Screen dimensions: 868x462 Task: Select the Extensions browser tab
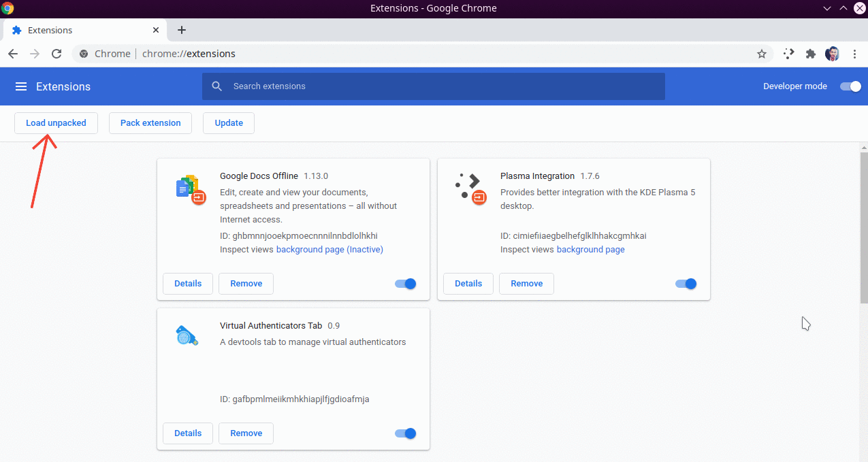tap(84, 30)
